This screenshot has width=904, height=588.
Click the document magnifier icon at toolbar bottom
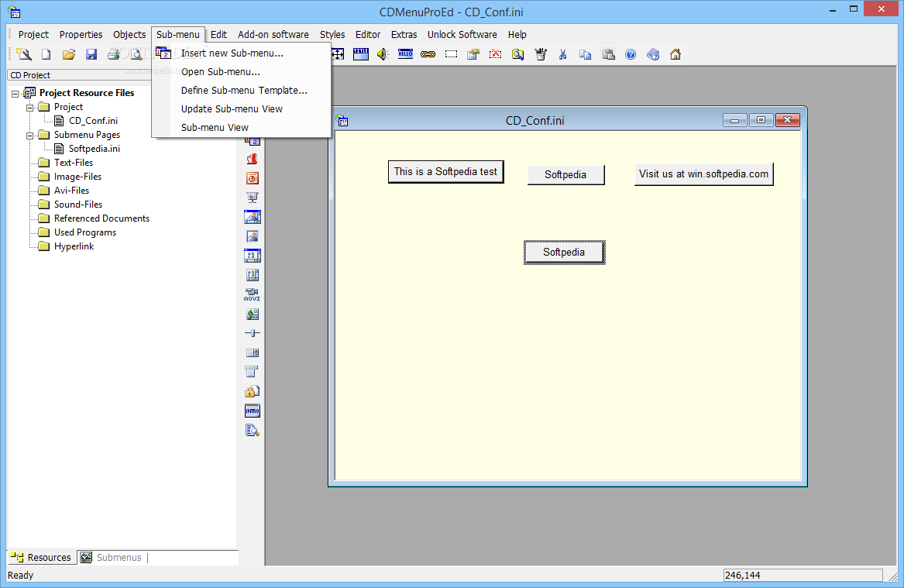tap(252, 430)
